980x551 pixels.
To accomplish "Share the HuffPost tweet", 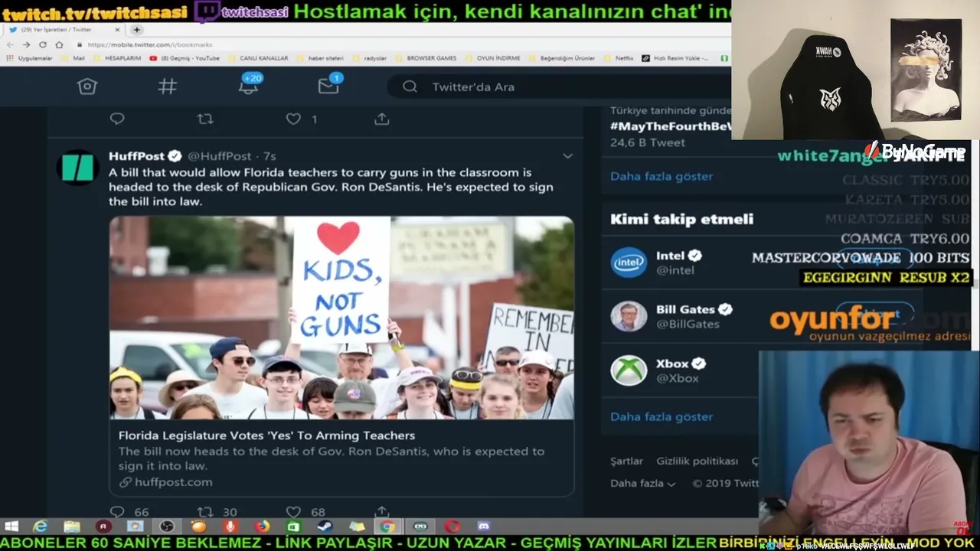I will point(382,512).
